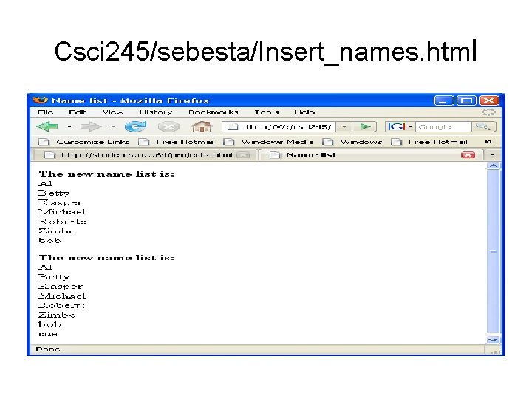The width and height of the screenshot is (532, 399).
Task: Open the Forward history dropdown arrow
Action: coord(113,126)
